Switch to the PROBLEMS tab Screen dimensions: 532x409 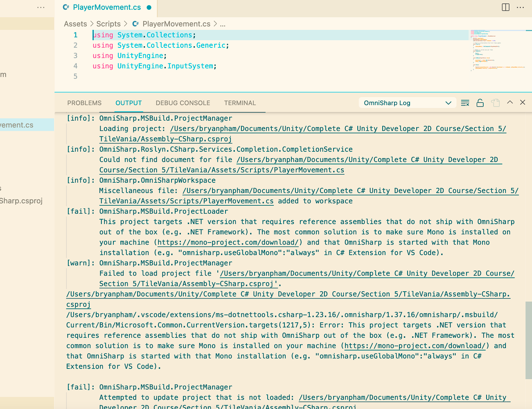click(x=84, y=103)
